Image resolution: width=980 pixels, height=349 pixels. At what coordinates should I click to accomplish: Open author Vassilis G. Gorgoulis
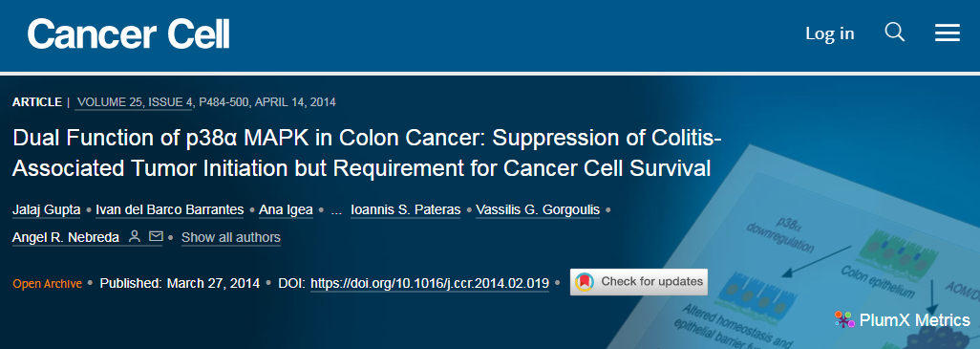pyautogui.click(x=538, y=210)
